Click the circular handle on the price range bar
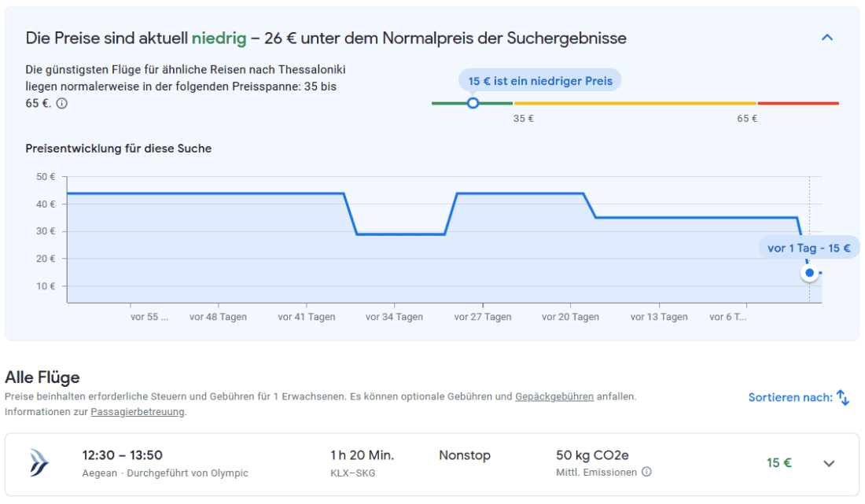865x504 pixels. (x=473, y=103)
